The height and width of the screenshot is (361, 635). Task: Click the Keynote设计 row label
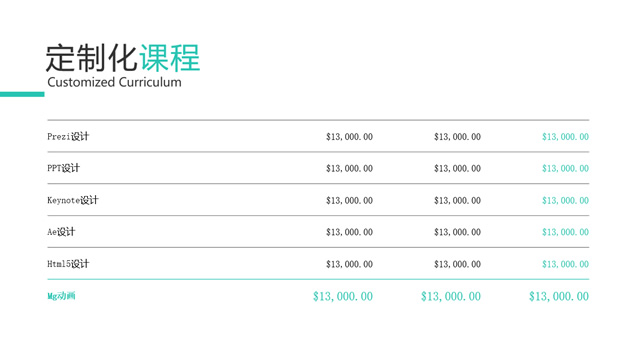[73, 200]
